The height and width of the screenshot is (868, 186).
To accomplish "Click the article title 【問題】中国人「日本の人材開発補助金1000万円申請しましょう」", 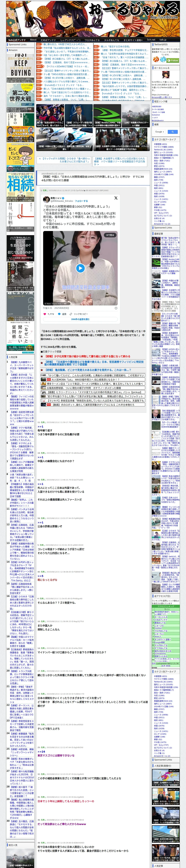I will coord(93,178).
